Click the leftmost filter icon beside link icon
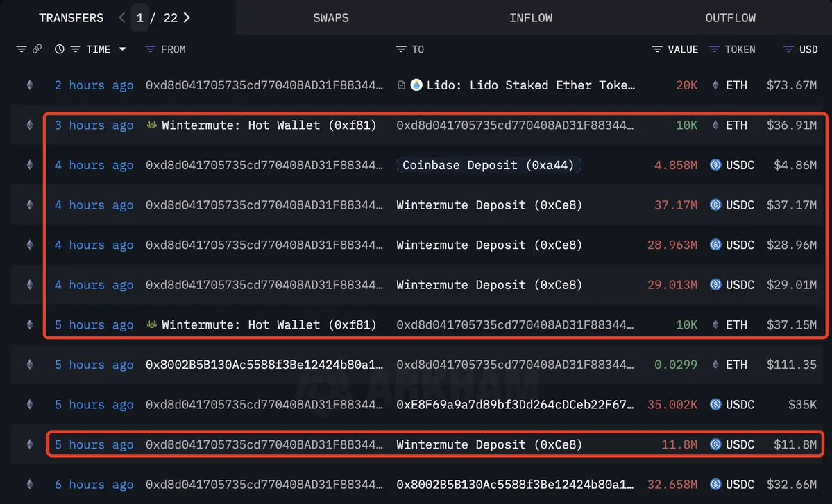The width and height of the screenshot is (832, 504). click(22, 49)
